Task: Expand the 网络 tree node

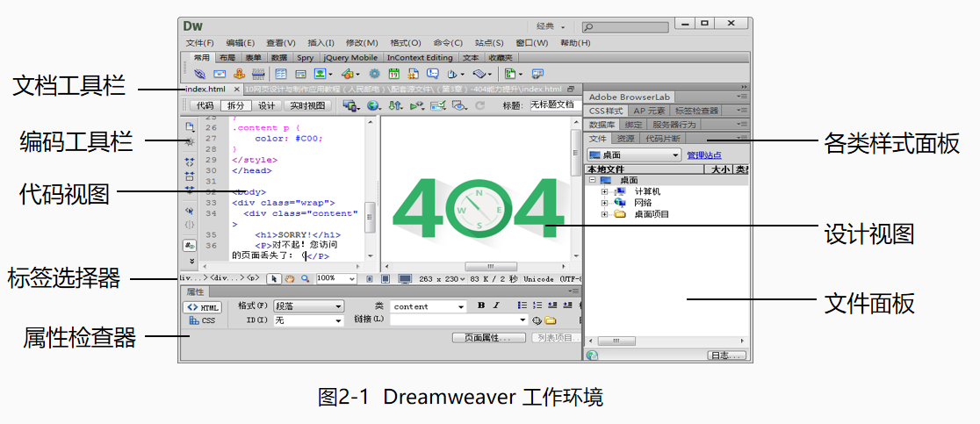Action: click(x=604, y=202)
